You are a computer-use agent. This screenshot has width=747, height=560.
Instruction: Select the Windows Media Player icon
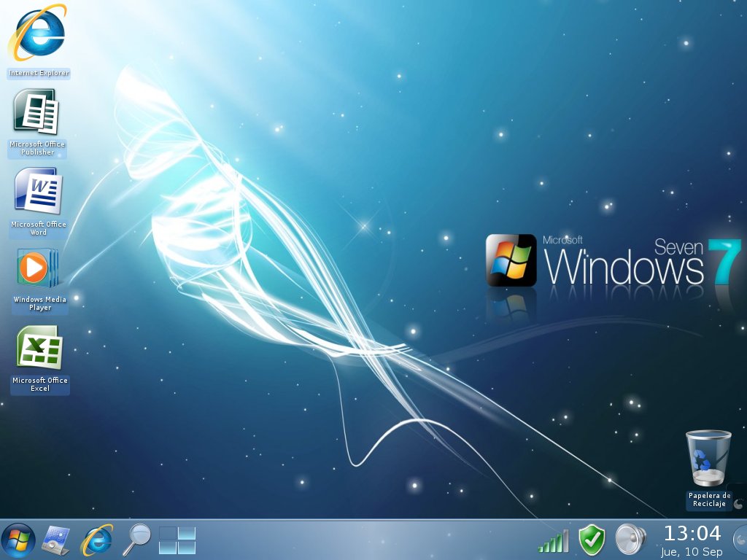pyautogui.click(x=38, y=268)
